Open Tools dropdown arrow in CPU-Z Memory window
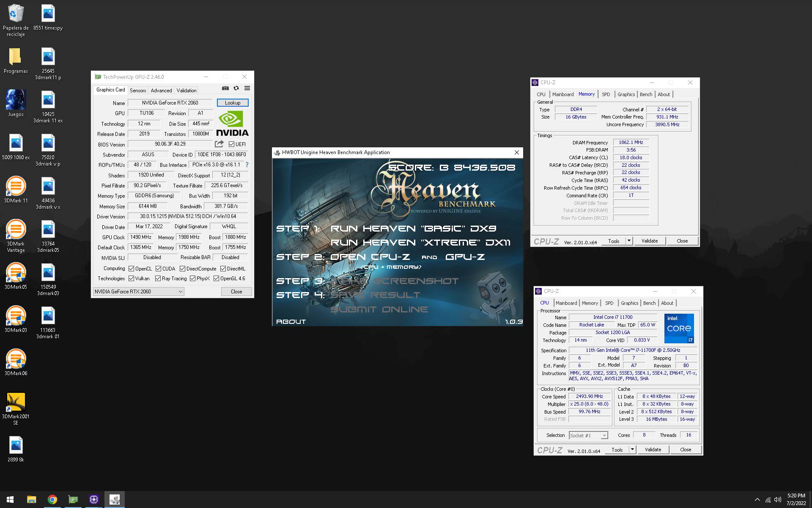This screenshot has height=508, width=812. tap(629, 241)
